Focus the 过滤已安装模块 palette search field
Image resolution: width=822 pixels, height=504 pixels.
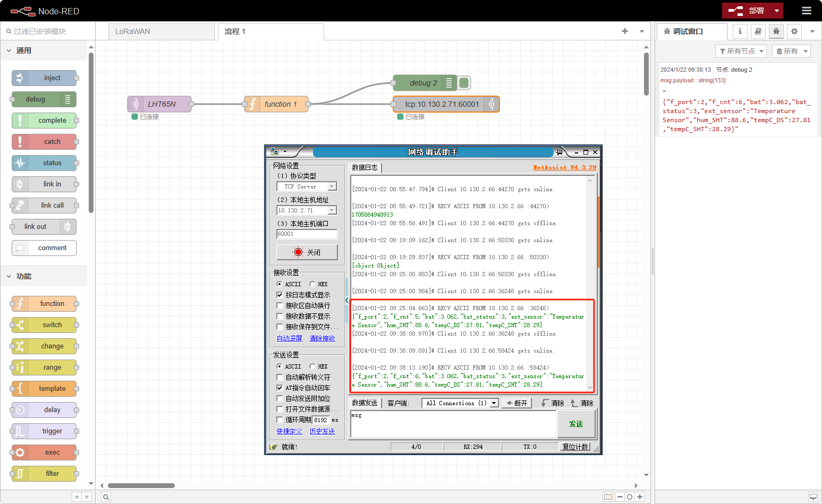48,31
